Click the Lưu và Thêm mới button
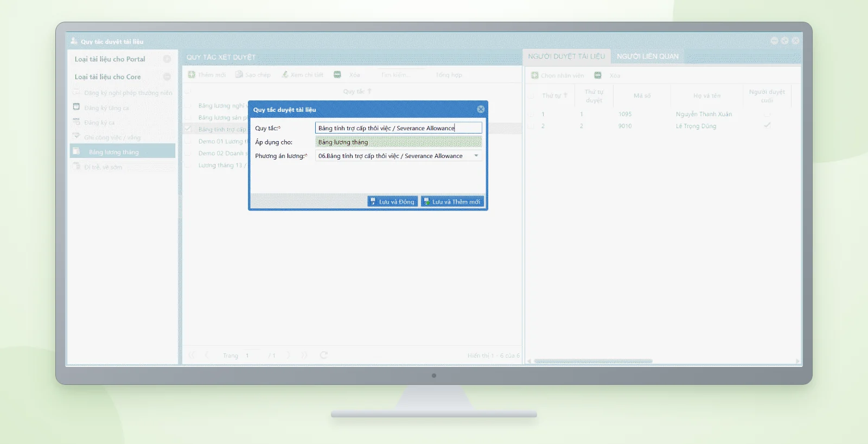 pyautogui.click(x=452, y=201)
